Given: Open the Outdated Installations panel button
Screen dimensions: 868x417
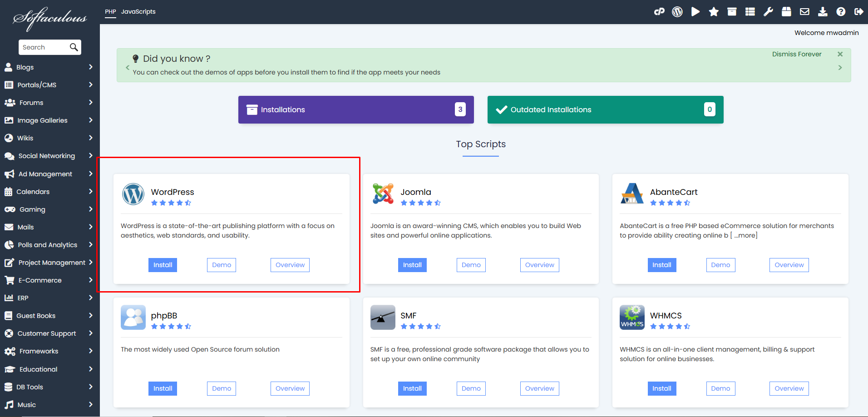Looking at the screenshot, I should pyautogui.click(x=605, y=109).
